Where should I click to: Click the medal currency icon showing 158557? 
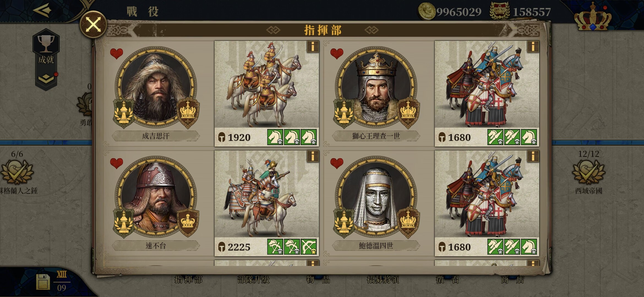pos(500,11)
